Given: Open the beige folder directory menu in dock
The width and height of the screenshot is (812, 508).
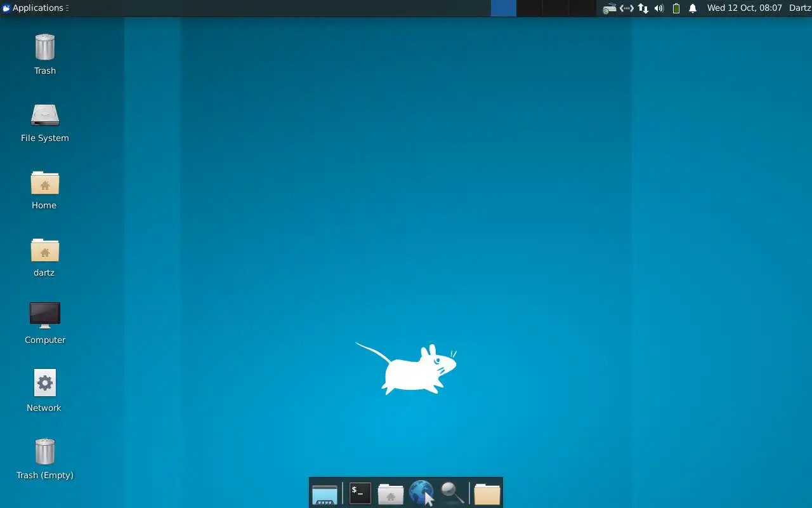Looking at the screenshot, I should [487, 493].
